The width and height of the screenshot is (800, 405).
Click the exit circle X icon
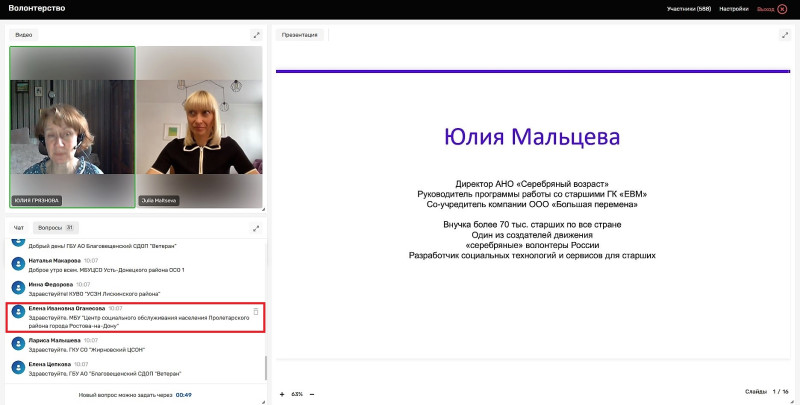click(782, 9)
